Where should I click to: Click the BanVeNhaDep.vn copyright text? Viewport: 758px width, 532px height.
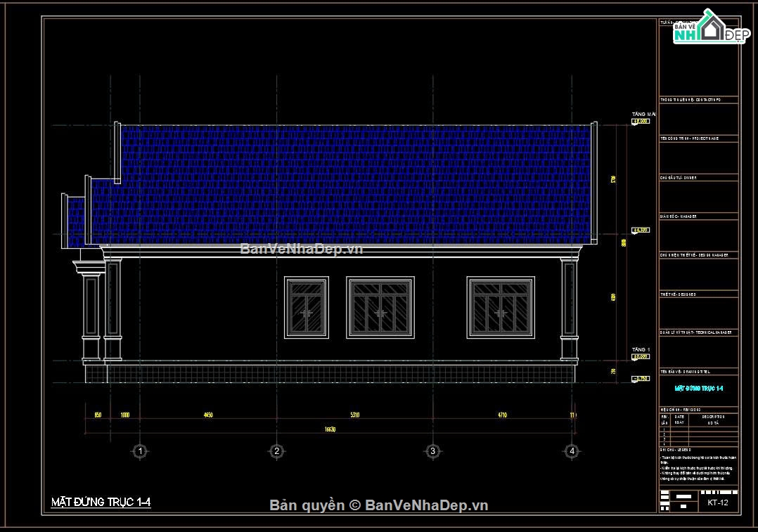point(380,505)
